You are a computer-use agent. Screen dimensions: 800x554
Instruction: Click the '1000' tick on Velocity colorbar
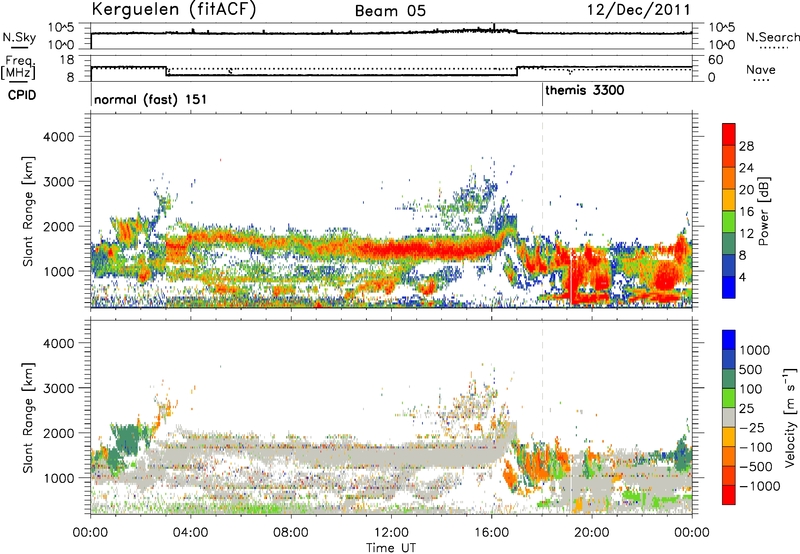pyautogui.click(x=754, y=350)
